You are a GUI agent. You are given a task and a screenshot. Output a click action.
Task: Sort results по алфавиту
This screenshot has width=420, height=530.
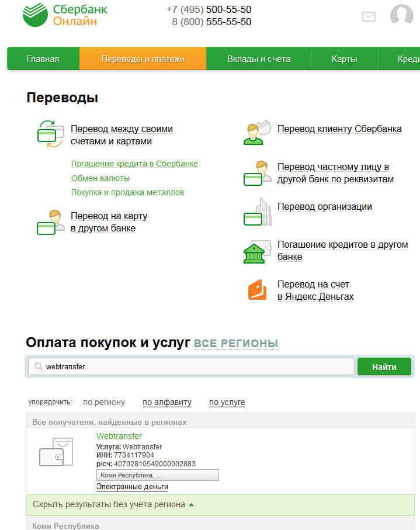tap(167, 402)
